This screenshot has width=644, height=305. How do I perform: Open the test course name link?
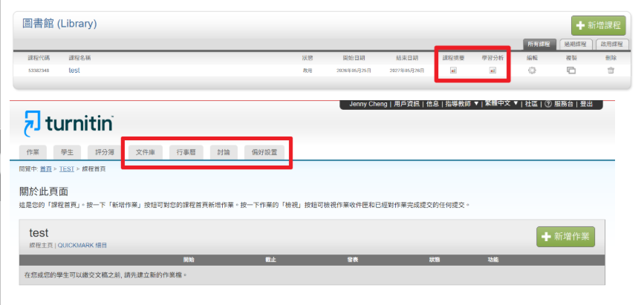[x=74, y=70]
